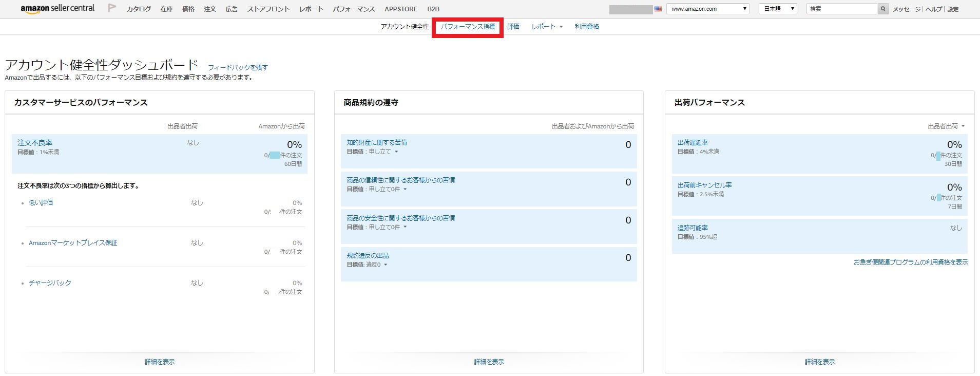980x376 pixels.
Task: Open メッセージ link in header
Action: tap(907, 9)
